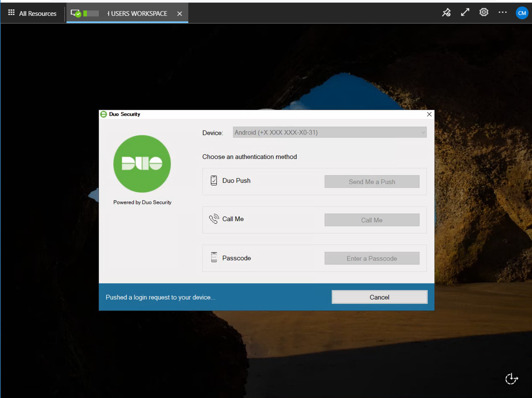Click the Pushed a login request message
532x398 pixels.
[x=161, y=297]
